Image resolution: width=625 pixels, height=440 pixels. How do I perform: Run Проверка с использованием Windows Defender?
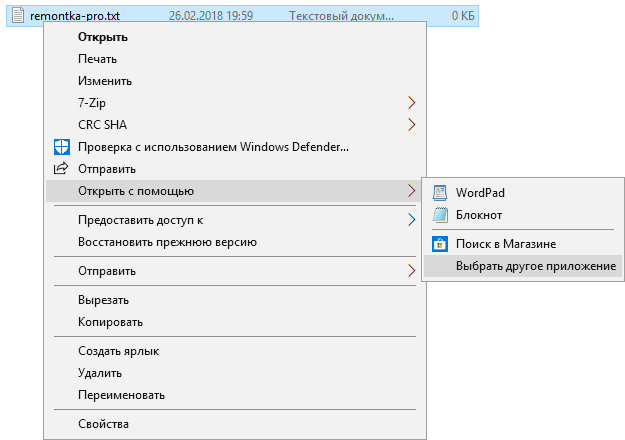pos(235,147)
